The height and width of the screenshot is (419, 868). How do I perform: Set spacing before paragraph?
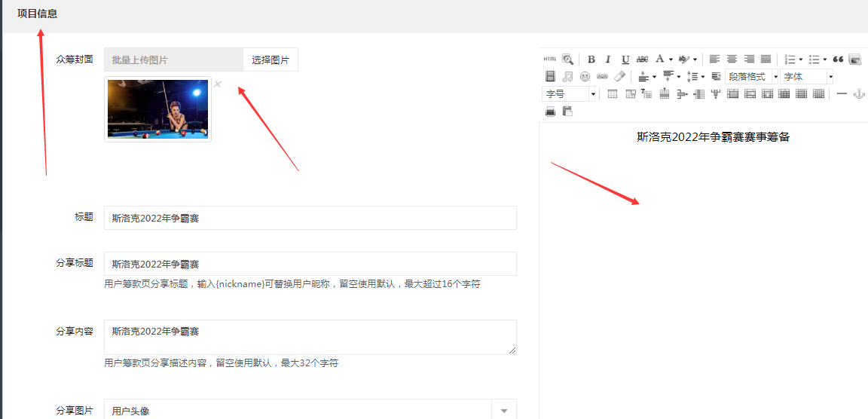pos(643,76)
